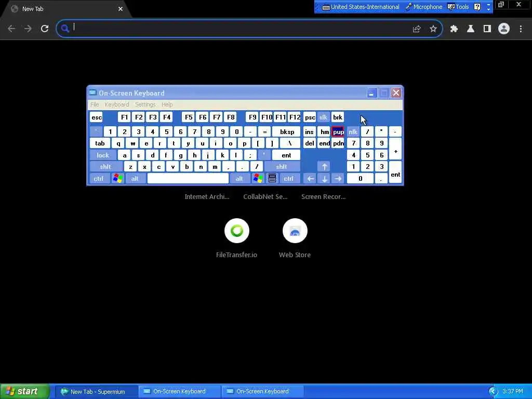The width and height of the screenshot is (532, 399).
Task: Toggle the left ctrl key
Action: pyautogui.click(x=99, y=179)
